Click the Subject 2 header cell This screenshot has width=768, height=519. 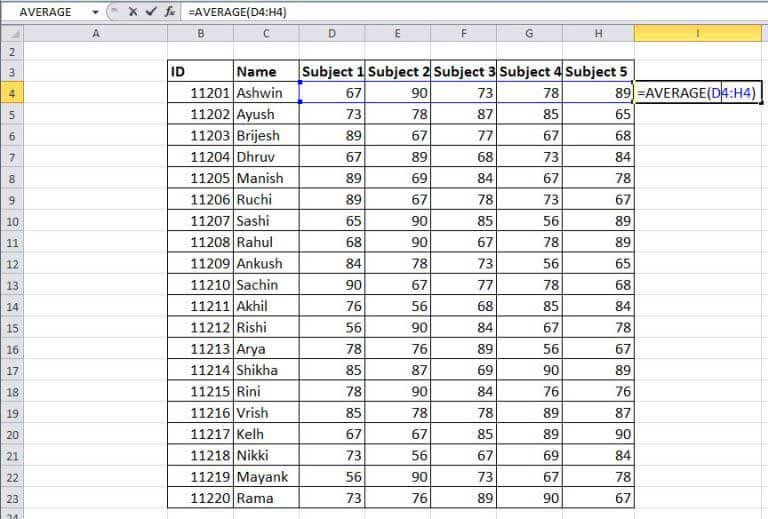pyautogui.click(x=397, y=71)
